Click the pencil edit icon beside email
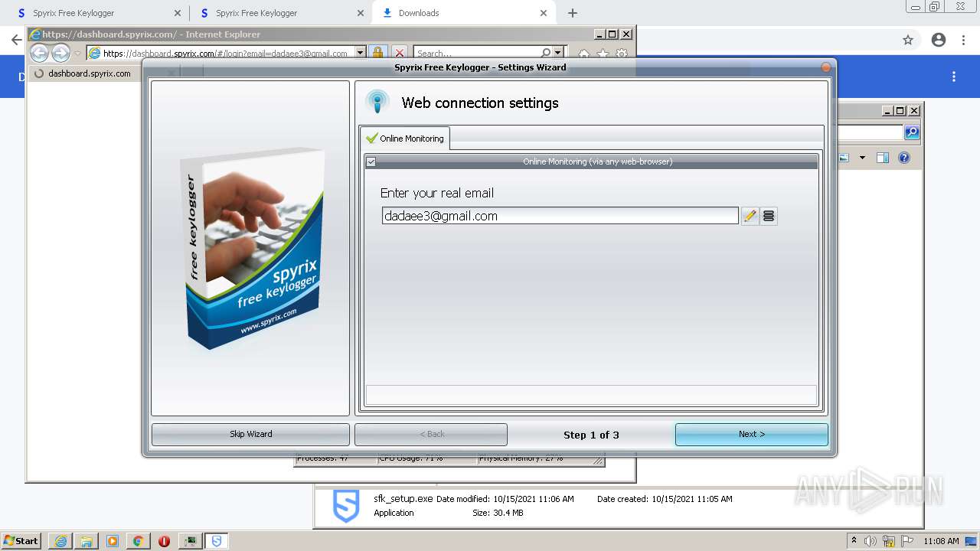The width and height of the screenshot is (980, 551). (750, 216)
